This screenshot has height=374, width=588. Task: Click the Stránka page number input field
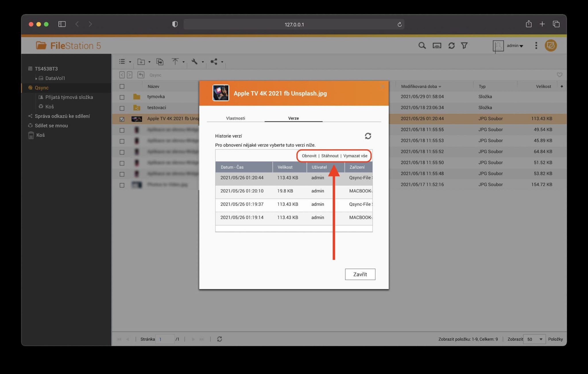165,339
